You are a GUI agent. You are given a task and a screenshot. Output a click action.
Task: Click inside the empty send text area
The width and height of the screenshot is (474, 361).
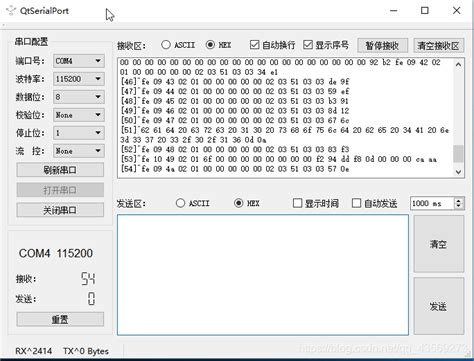tap(263, 275)
